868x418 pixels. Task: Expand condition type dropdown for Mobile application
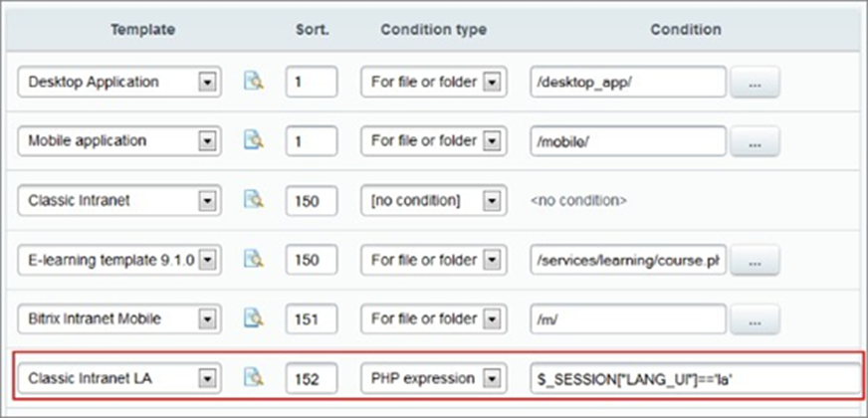pyautogui.click(x=490, y=141)
